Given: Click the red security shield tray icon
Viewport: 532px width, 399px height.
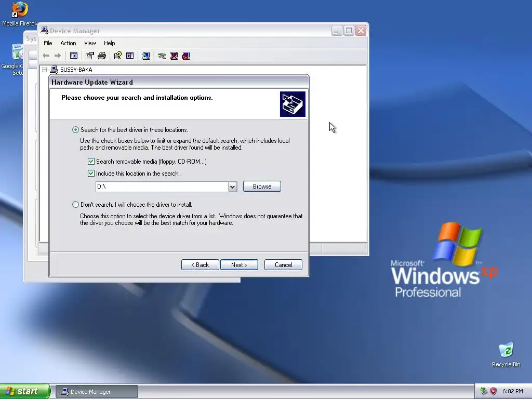Looking at the screenshot, I should [x=494, y=391].
